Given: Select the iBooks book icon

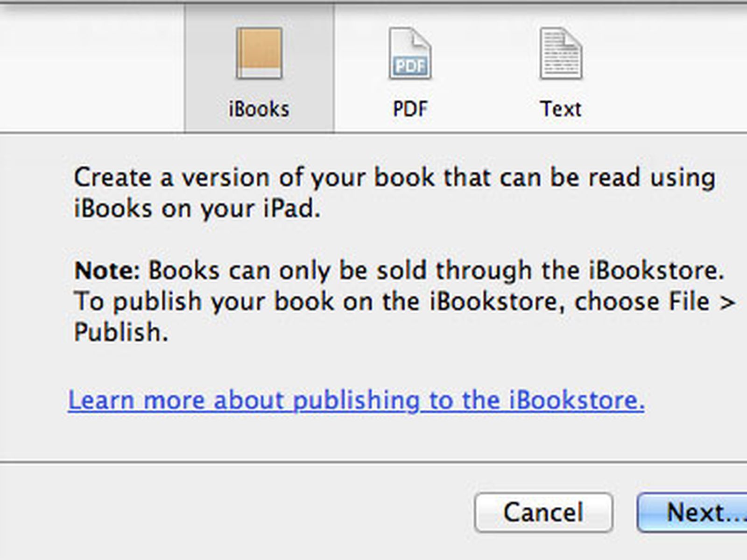Looking at the screenshot, I should click(x=259, y=53).
